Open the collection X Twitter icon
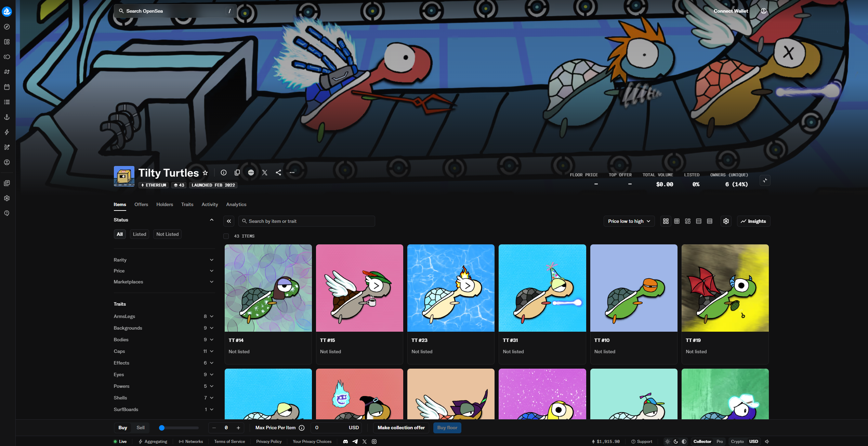868x446 pixels. coord(265,173)
